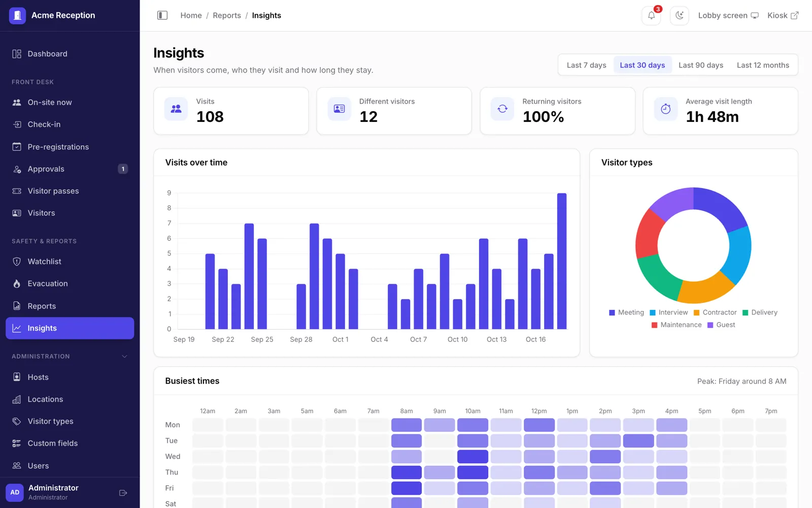The width and height of the screenshot is (812, 508).
Task: Click the On-site now people icon
Action: (x=17, y=102)
